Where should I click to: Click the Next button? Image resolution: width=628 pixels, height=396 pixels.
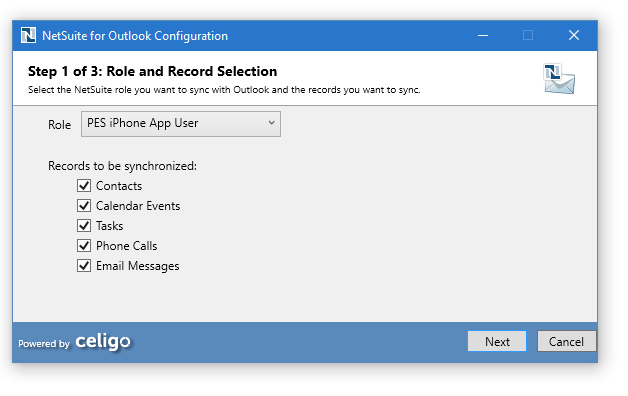point(497,342)
